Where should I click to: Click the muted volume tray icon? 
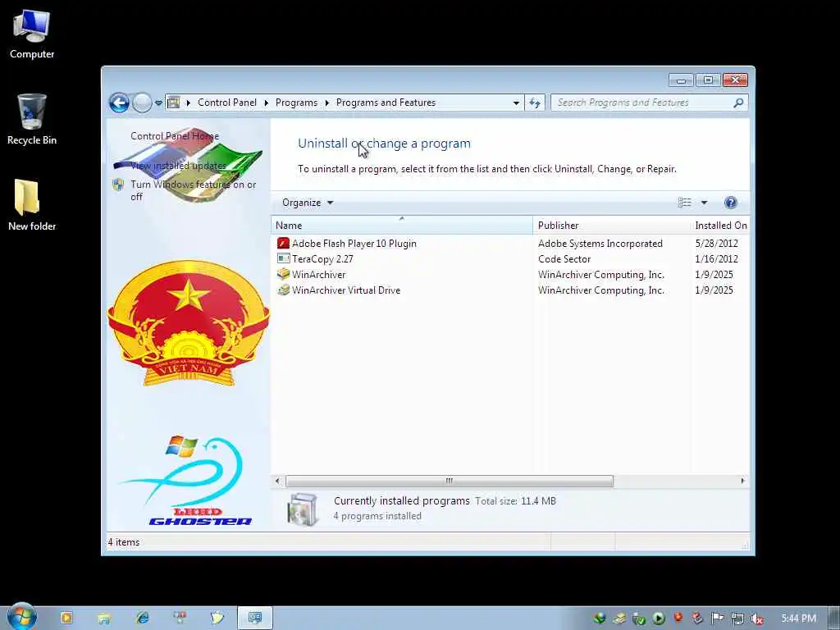point(756,619)
